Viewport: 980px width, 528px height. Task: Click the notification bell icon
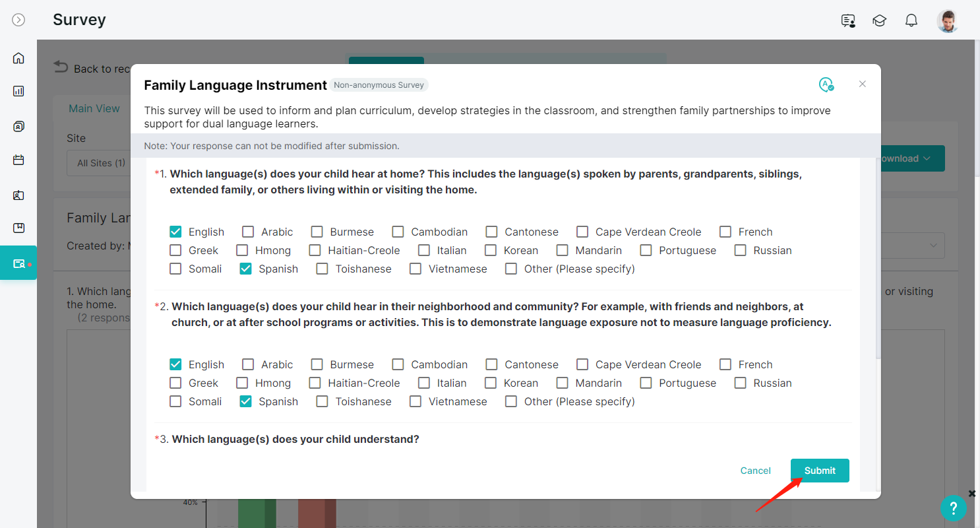coord(911,20)
